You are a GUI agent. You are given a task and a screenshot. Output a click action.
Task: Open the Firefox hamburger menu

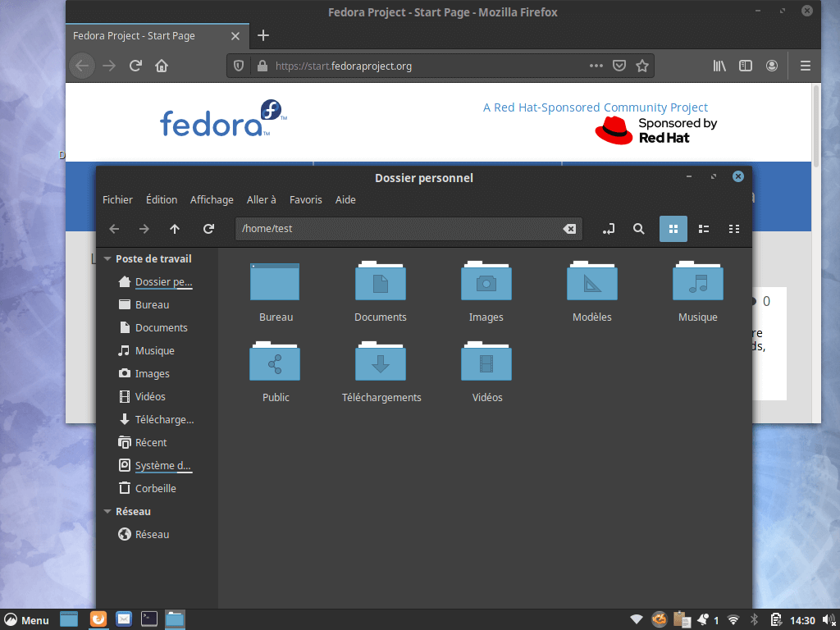click(x=806, y=66)
